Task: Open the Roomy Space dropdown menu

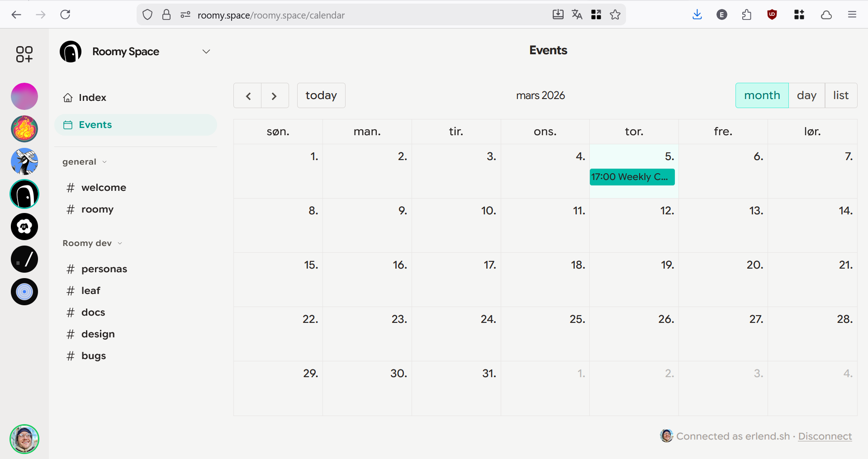Action: tap(206, 52)
